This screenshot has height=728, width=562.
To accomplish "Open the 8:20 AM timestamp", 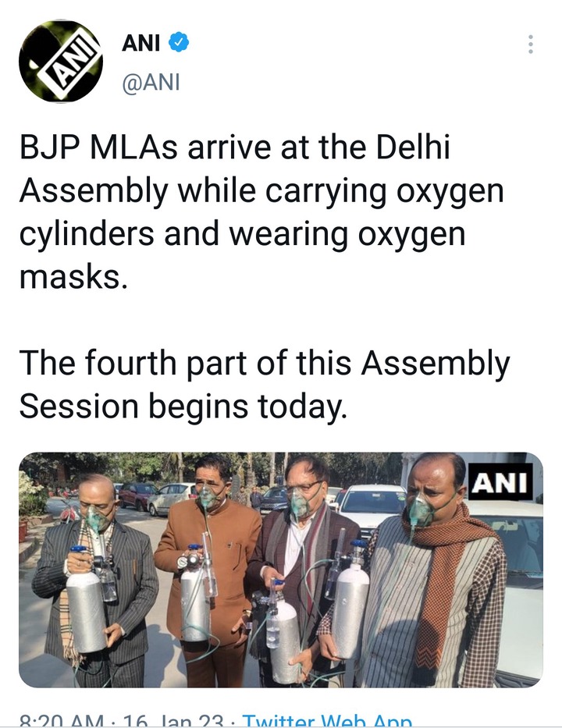I will pos(62,721).
